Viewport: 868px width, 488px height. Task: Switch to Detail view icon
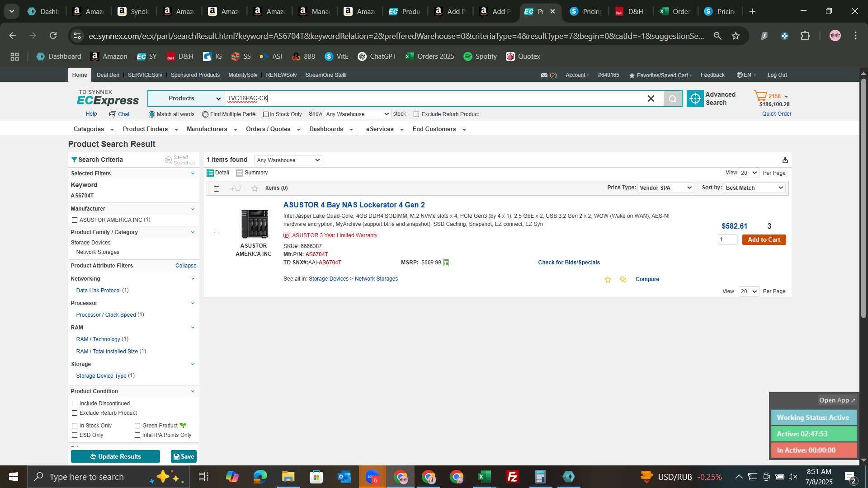[210, 173]
